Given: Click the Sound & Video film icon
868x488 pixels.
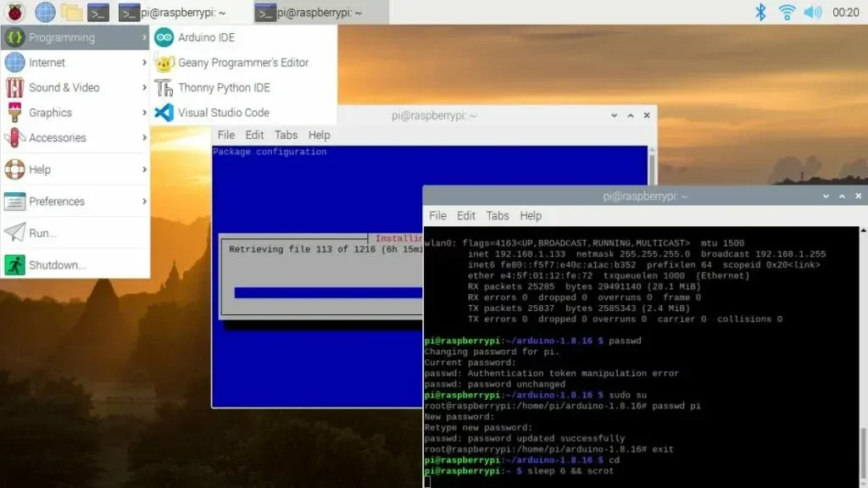Looking at the screenshot, I should (15, 87).
